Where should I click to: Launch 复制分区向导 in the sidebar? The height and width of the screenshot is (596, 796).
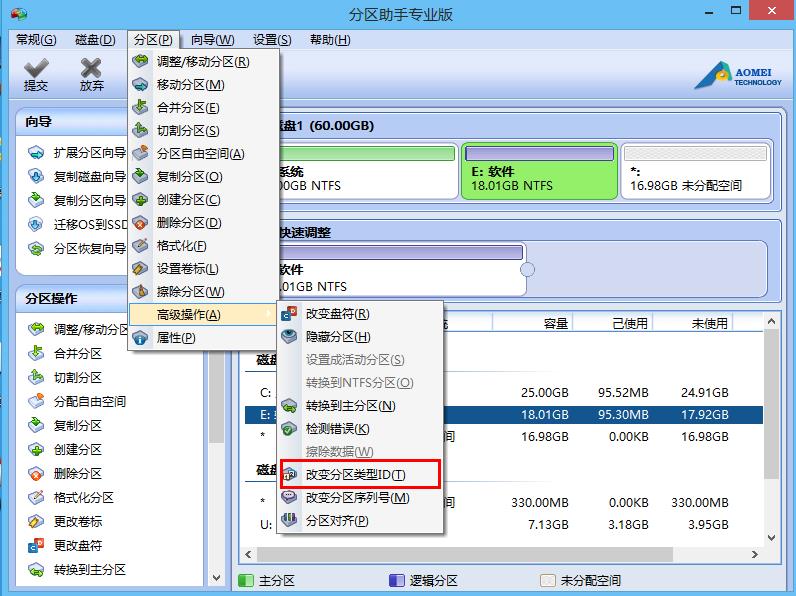(89, 201)
